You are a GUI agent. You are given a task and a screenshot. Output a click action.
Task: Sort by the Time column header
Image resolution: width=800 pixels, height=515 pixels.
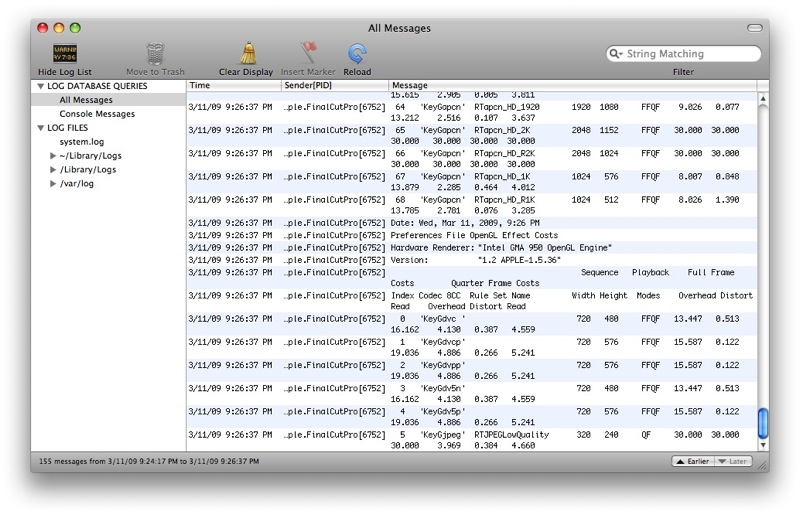point(234,85)
